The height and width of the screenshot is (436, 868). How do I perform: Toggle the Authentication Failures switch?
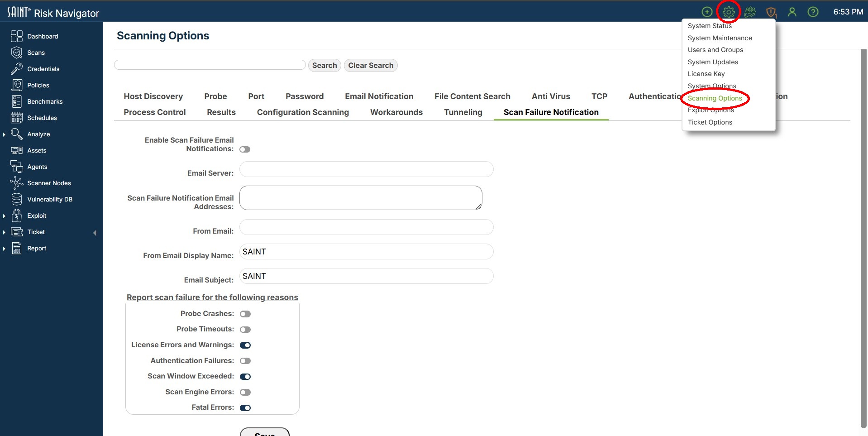point(245,361)
